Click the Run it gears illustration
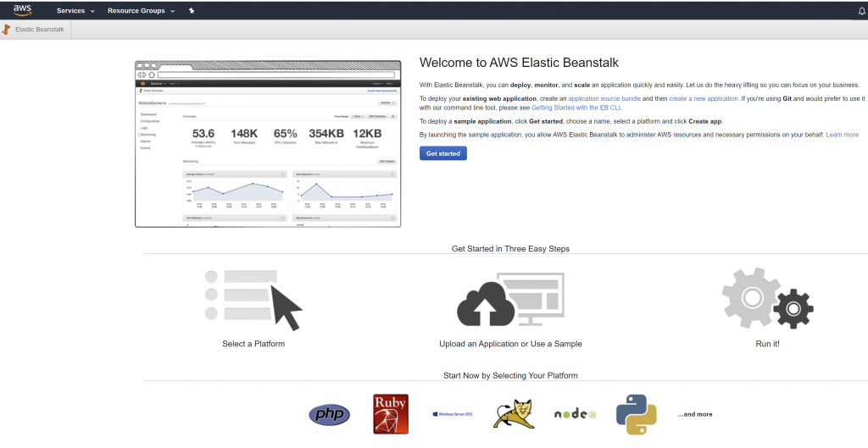 click(768, 299)
